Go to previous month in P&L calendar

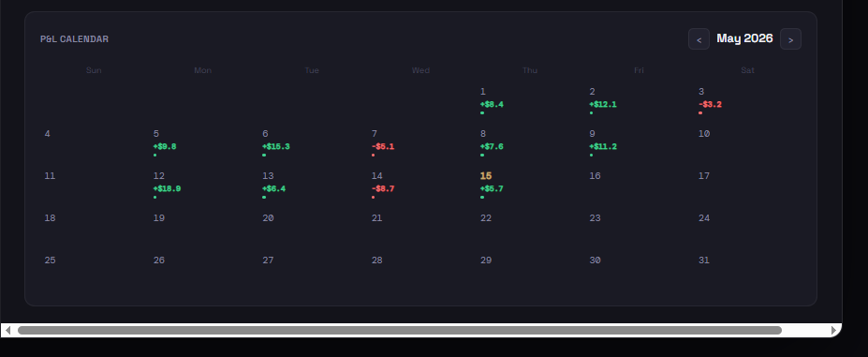tap(699, 39)
